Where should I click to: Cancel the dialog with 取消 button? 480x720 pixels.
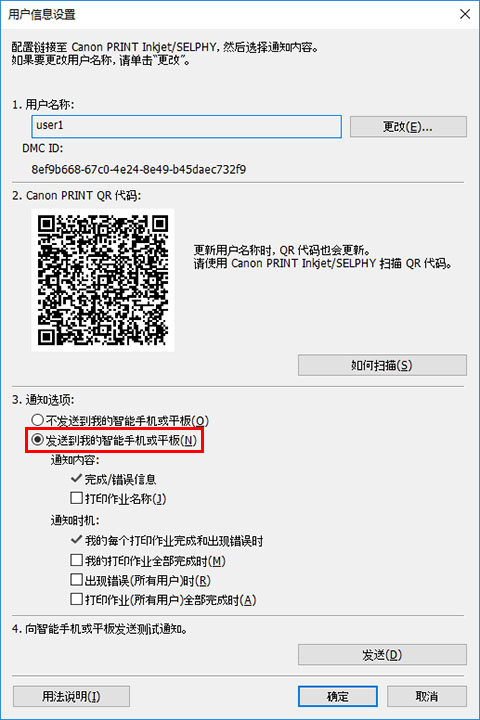pos(427,697)
